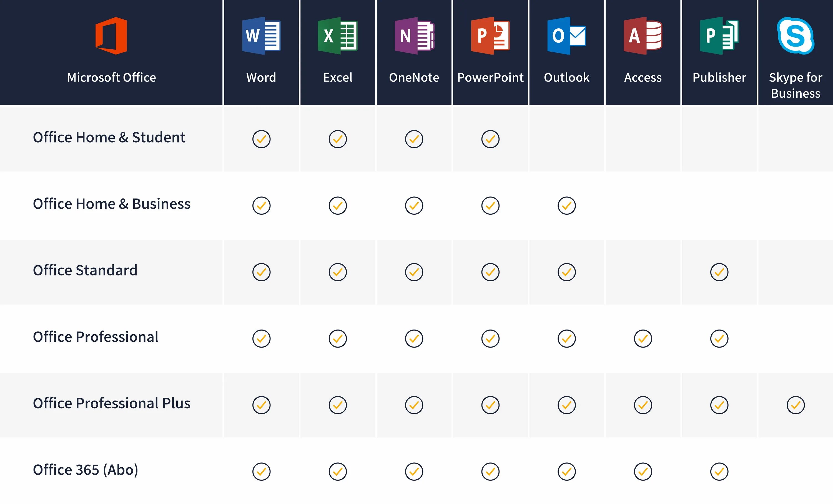Image resolution: width=833 pixels, height=504 pixels.
Task: Click Publisher checkmark in Office Standard row
Action: pyautogui.click(x=719, y=272)
